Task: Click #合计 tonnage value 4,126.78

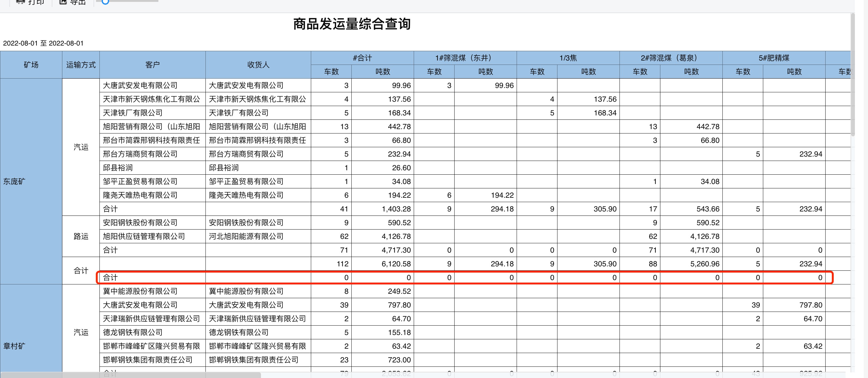Action: [x=396, y=236]
